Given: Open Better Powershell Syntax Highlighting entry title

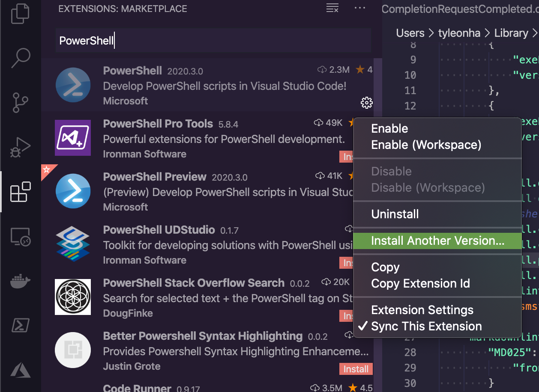Looking at the screenshot, I should (203, 336).
